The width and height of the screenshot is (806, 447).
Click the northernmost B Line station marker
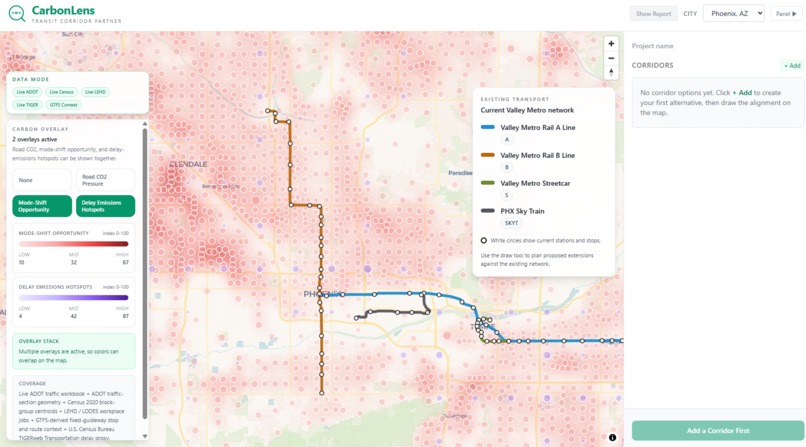(267, 110)
